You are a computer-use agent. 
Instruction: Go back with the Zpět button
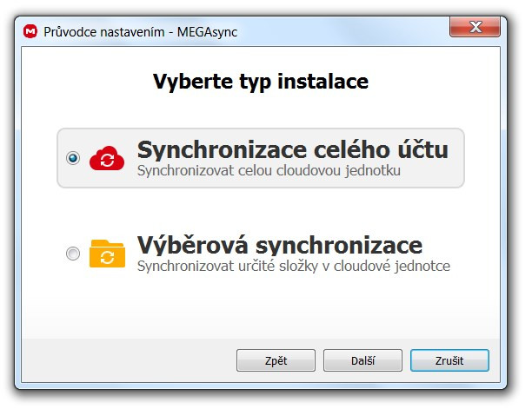click(276, 360)
